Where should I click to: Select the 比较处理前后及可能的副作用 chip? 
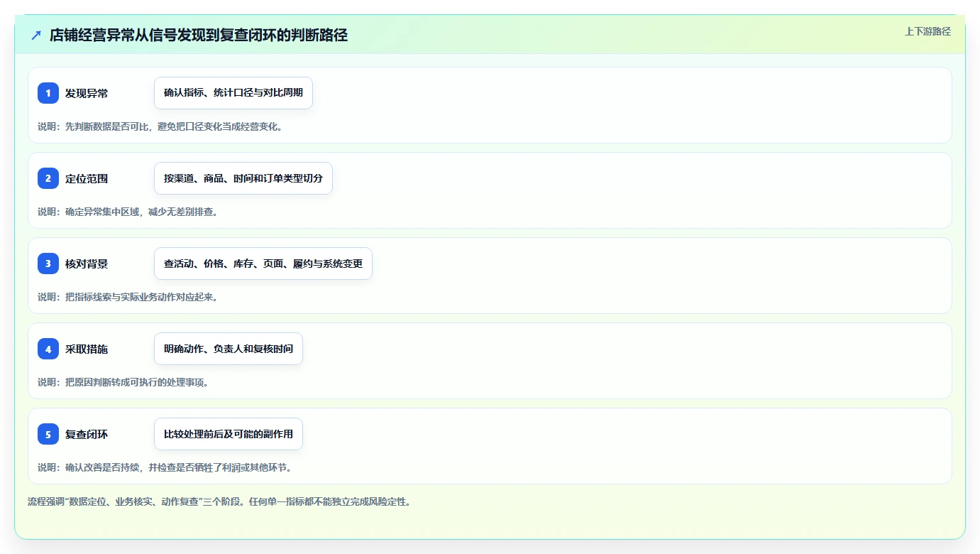coord(229,434)
